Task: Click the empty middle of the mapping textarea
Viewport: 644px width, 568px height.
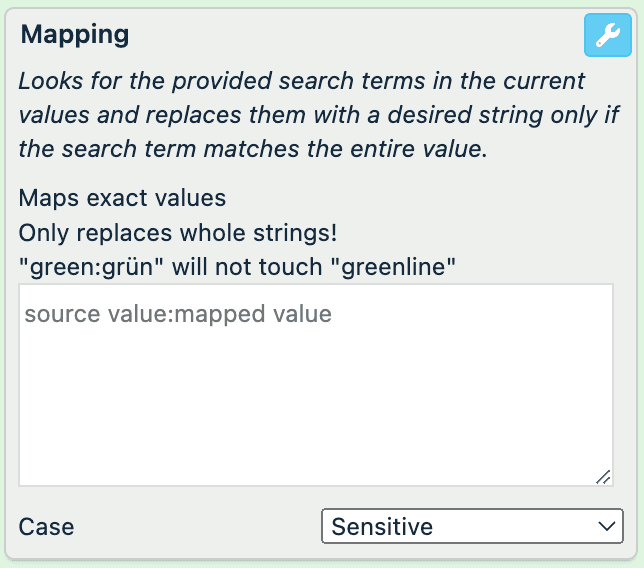Action: click(x=316, y=400)
